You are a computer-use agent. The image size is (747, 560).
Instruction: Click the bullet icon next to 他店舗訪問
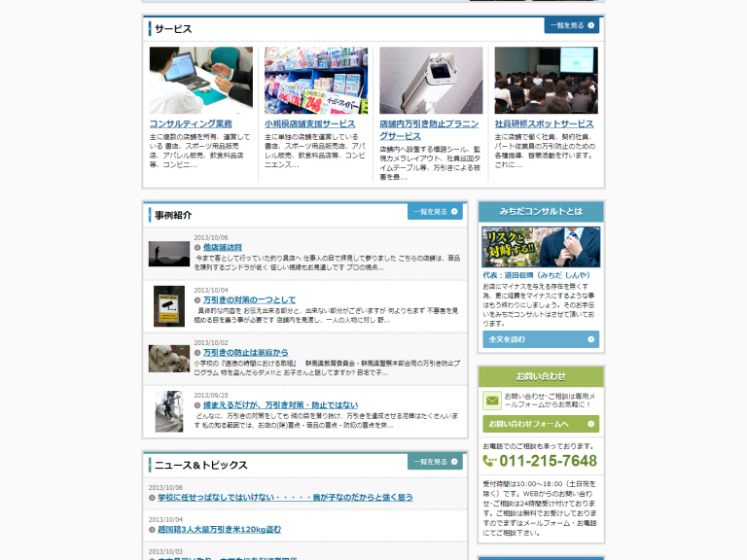pyautogui.click(x=197, y=247)
